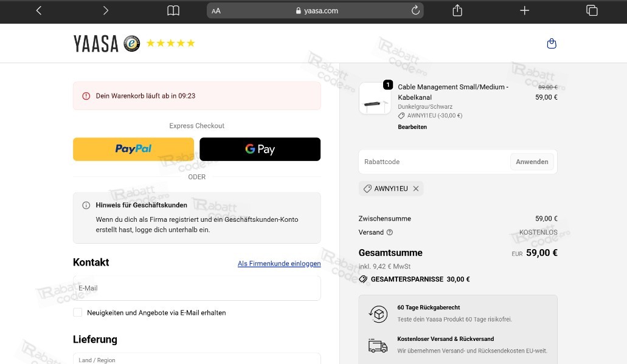Open the shopping bag cart icon

(x=552, y=44)
